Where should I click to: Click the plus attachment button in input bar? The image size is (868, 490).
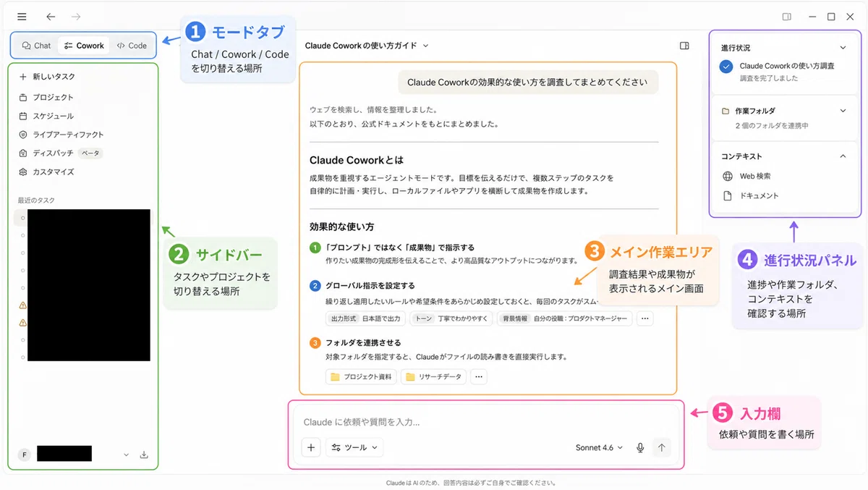(311, 448)
